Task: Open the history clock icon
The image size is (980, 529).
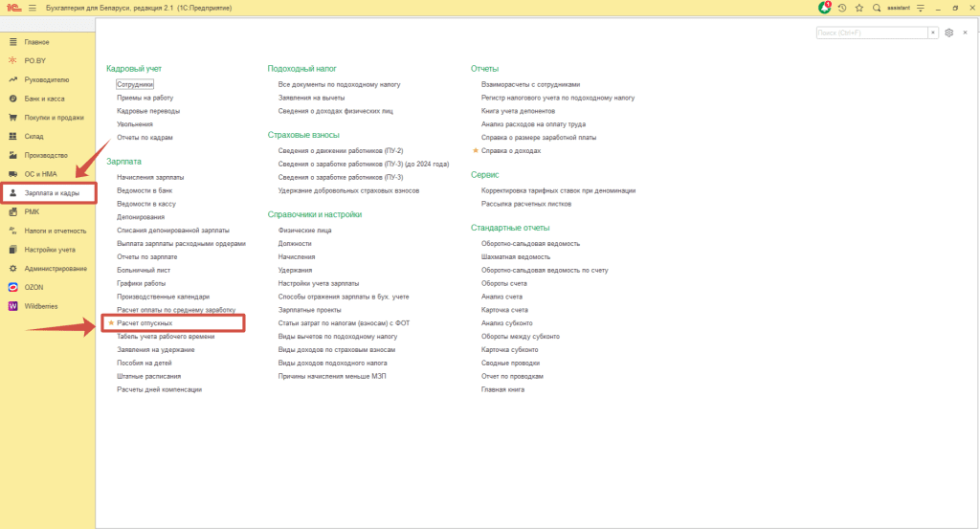Action: pyautogui.click(x=842, y=8)
